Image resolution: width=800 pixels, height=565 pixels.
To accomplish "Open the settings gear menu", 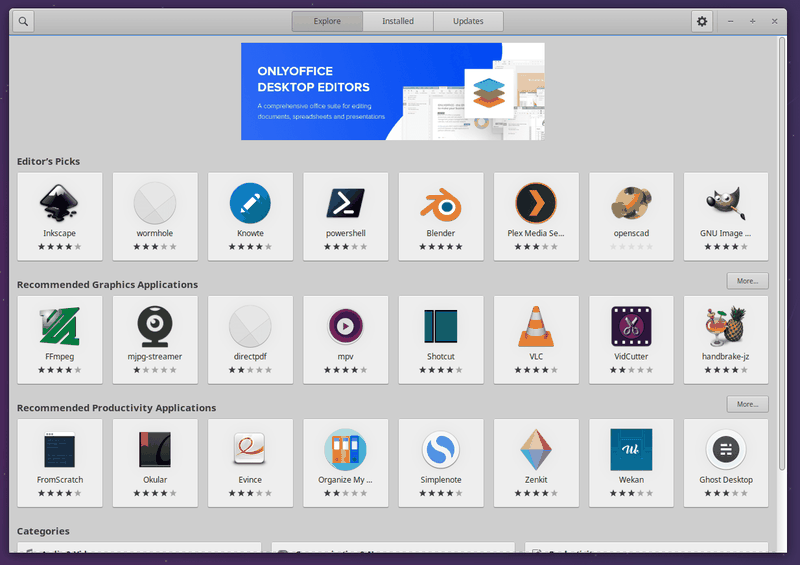I will tap(702, 21).
